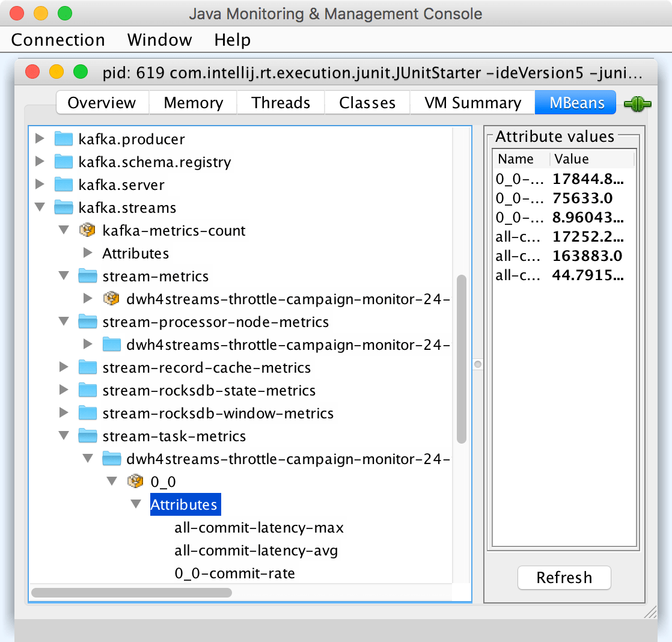Click the bean icon beside dwh4streams-throttle-campaign-monitor under stream-metrics
Screen dimensions: 672x642
[x=111, y=298]
